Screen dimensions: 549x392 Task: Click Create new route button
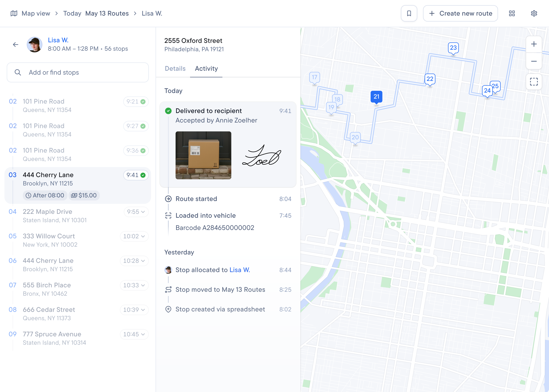[460, 13]
